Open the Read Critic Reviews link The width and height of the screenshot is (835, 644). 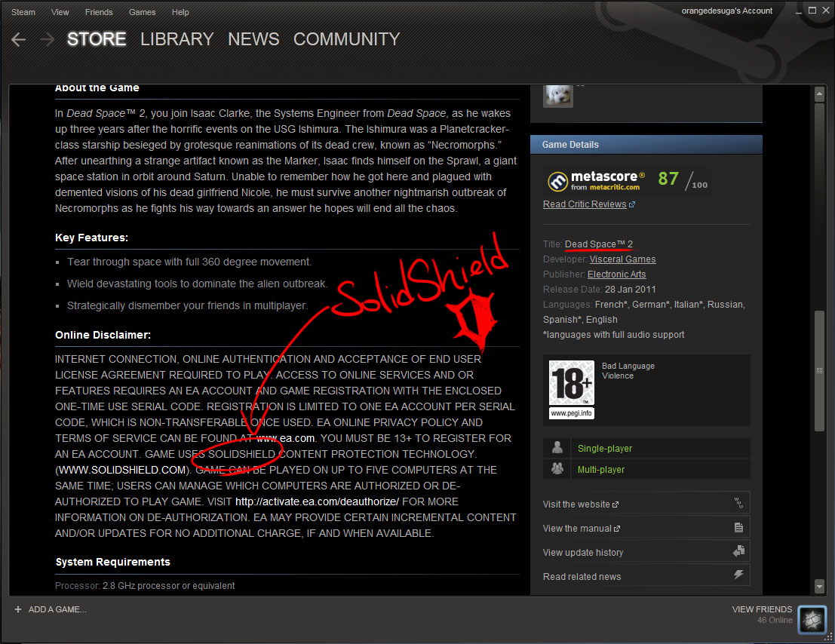pyautogui.click(x=585, y=204)
